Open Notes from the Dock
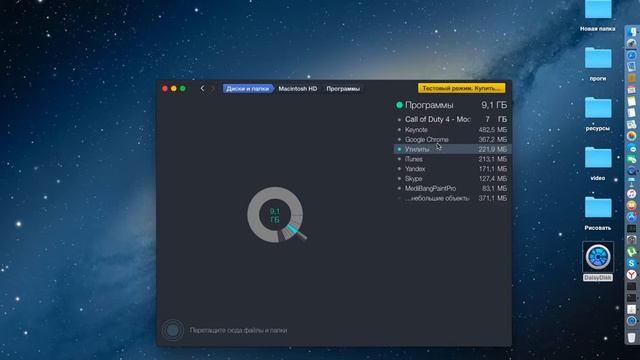Image resolution: width=640 pixels, height=360 pixels. point(632,100)
